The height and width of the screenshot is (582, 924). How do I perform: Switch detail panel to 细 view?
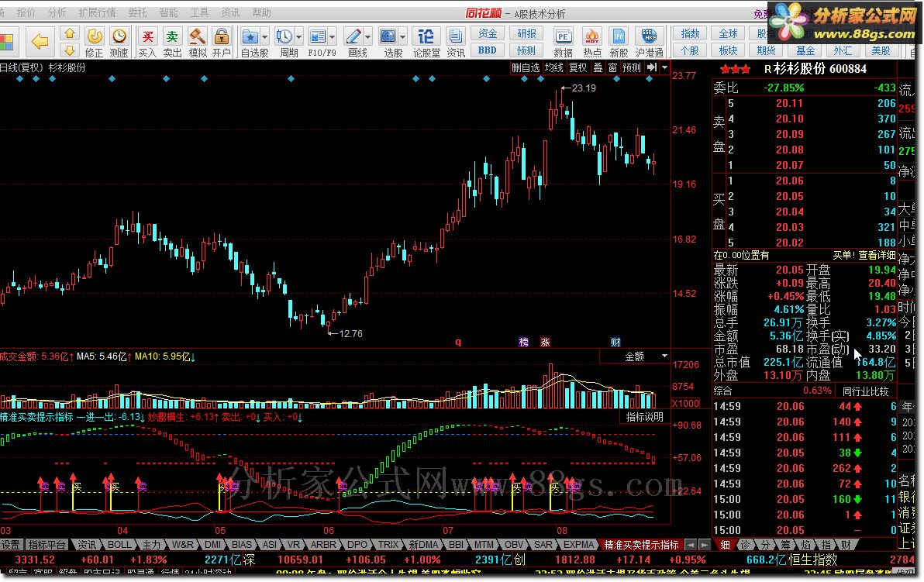(x=726, y=545)
